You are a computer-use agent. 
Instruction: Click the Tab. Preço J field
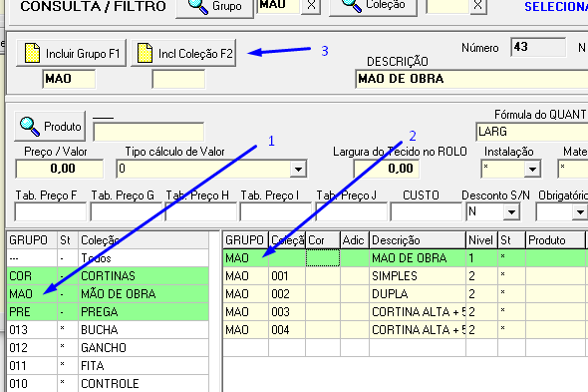[x=351, y=211]
